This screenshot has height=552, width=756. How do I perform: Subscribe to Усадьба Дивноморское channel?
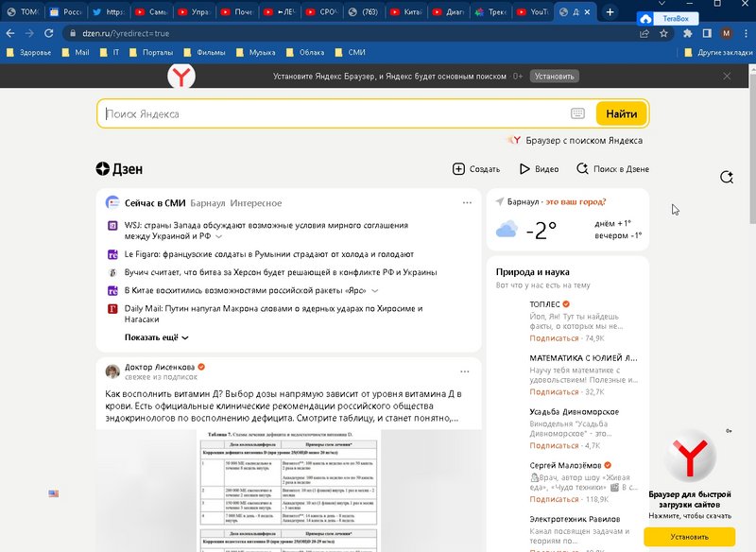coord(554,445)
